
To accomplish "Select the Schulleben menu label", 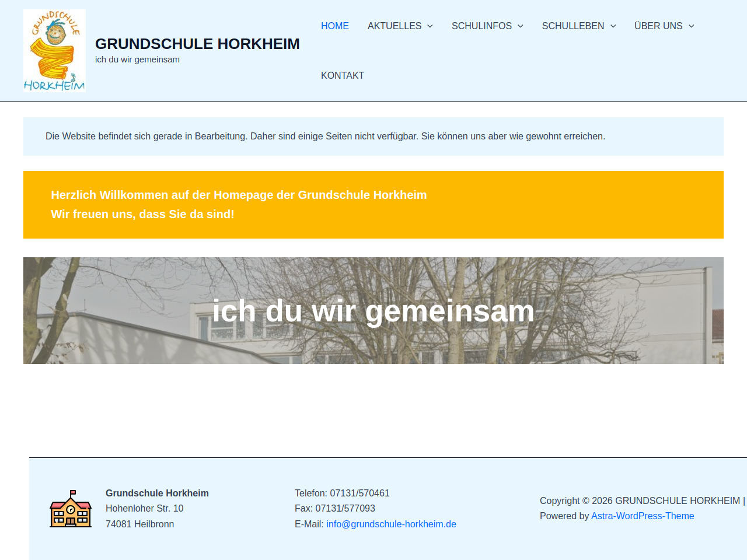I will coord(573,26).
